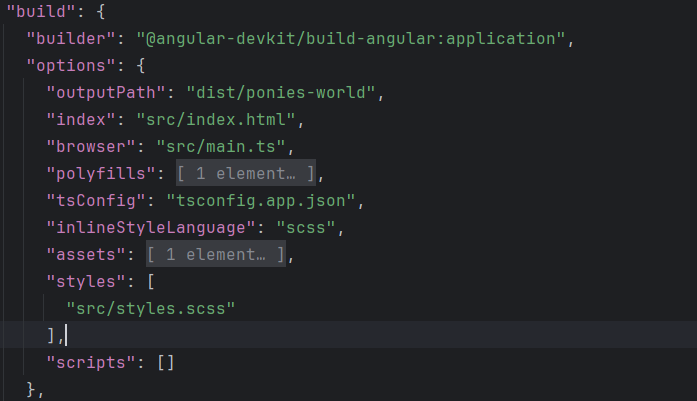Click the "polyfills" key
This screenshot has width=697, height=401.
pyautogui.click(x=101, y=173)
